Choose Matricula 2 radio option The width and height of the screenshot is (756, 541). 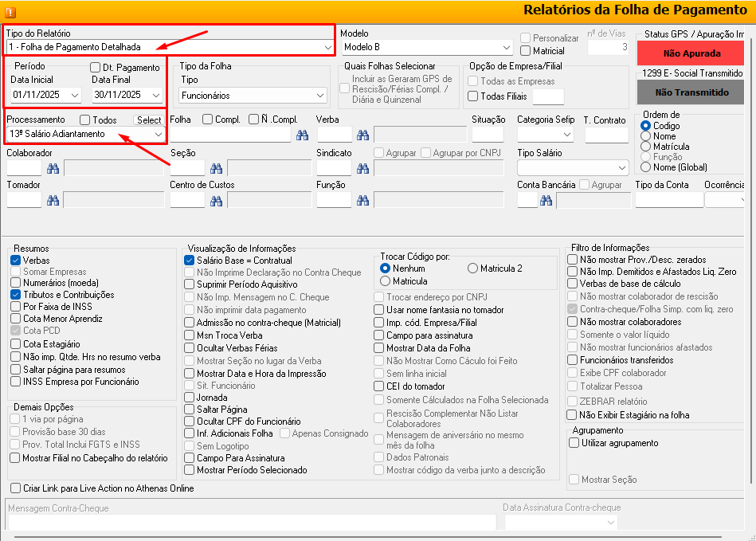(473, 269)
